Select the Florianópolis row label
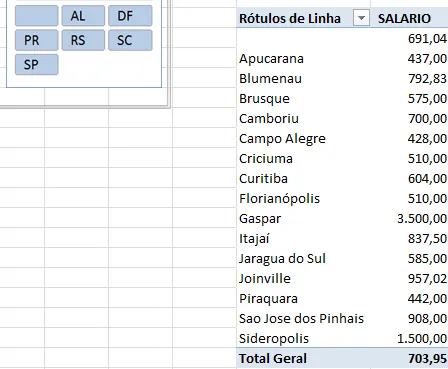This screenshot has width=448, height=369. [279, 199]
